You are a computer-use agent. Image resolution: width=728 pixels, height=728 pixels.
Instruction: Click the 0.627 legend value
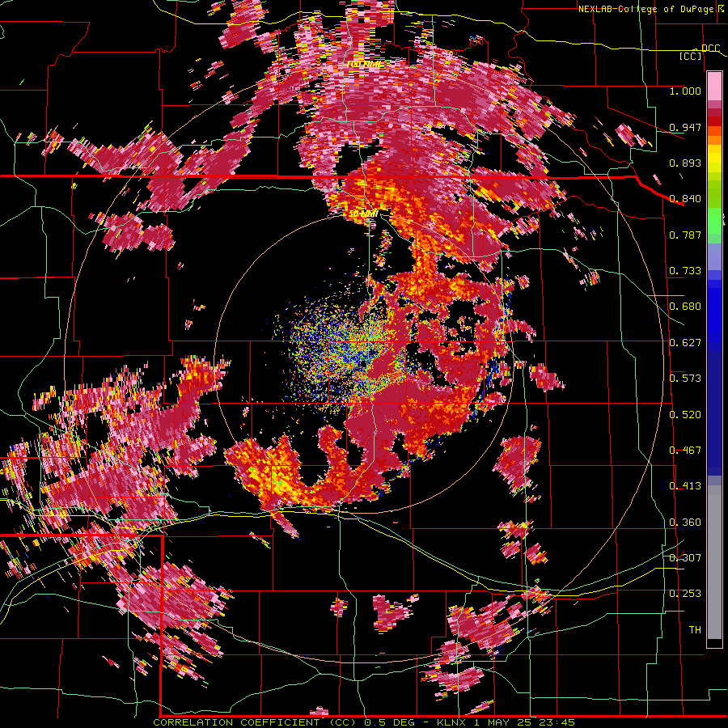pyautogui.click(x=685, y=343)
